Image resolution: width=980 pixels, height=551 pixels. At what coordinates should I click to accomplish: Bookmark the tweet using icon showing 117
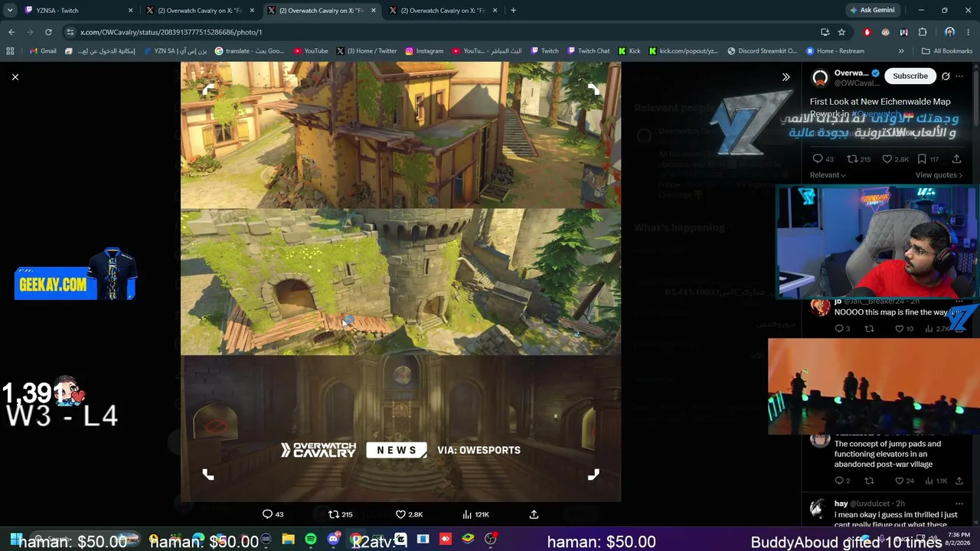pos(928,159)
